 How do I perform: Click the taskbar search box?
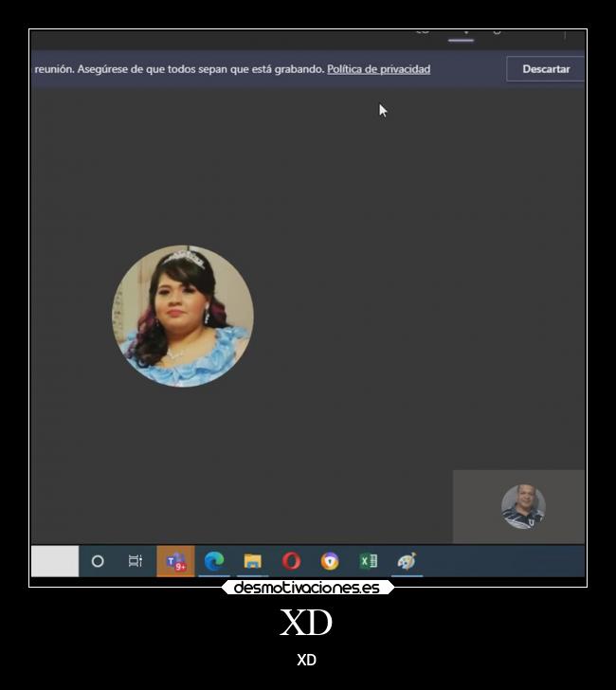click(55, 561)
